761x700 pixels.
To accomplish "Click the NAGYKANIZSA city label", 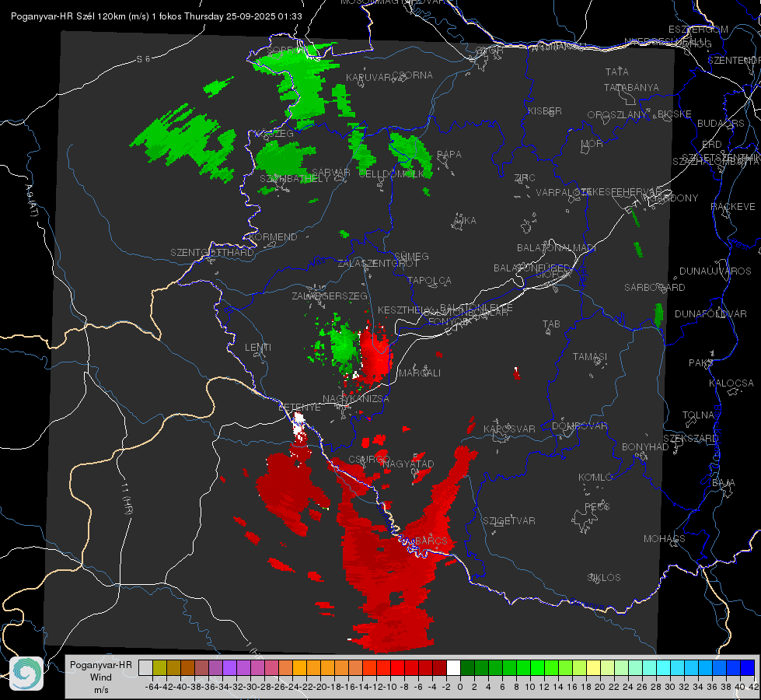I will coord(356,398).
